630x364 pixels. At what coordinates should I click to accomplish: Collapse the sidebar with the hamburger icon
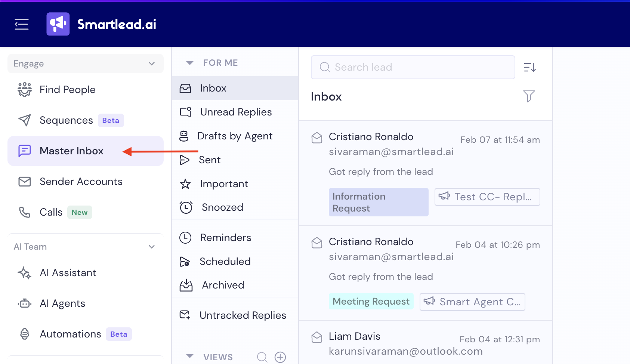pos(22,24)
